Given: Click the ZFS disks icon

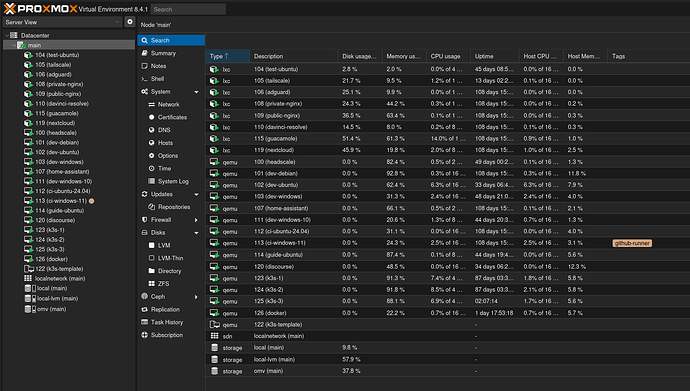Looking at the screenshot, I should click(151, 284).
